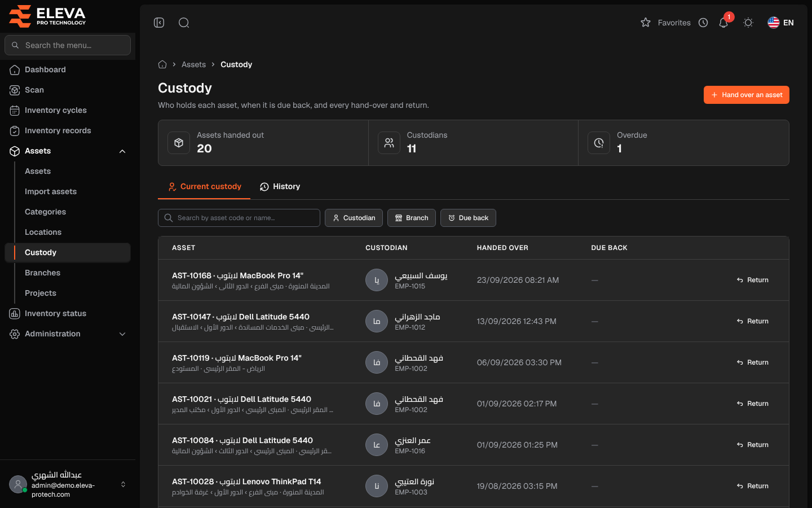Open the Custodian filter
This screenshot has height=508, width=812.
(354, 218)
